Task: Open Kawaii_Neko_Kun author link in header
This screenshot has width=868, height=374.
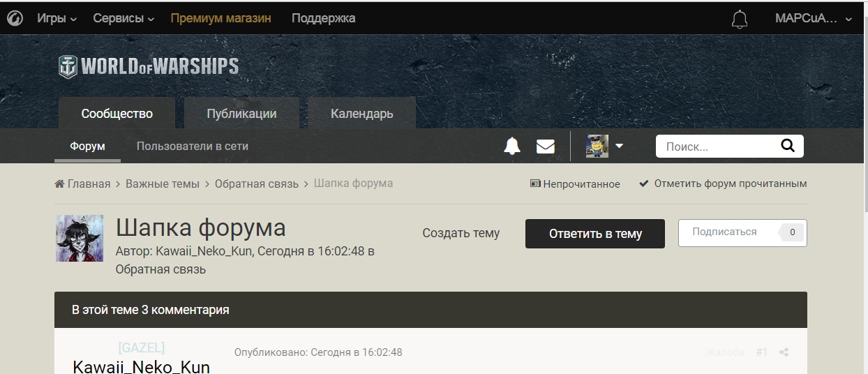Action: click(x=204, y=251)
